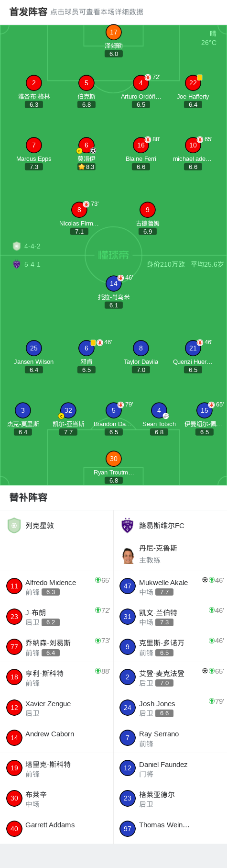Click the 路易斯维尔FC purple team crest

click(127, 525)
